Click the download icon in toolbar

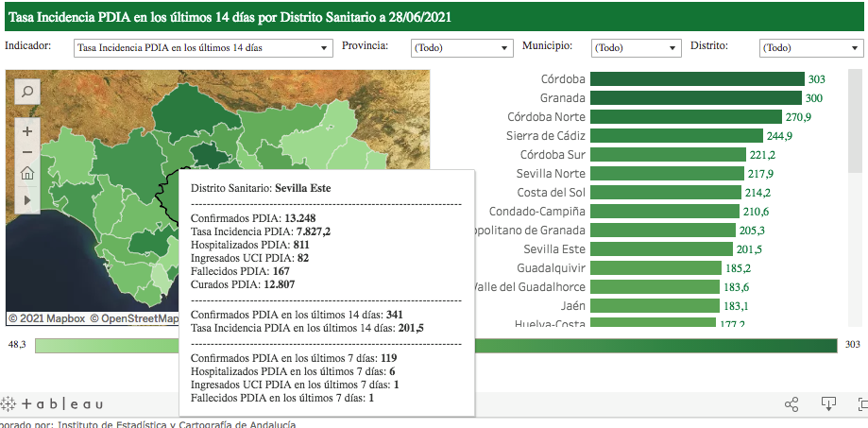coord(828,404)
